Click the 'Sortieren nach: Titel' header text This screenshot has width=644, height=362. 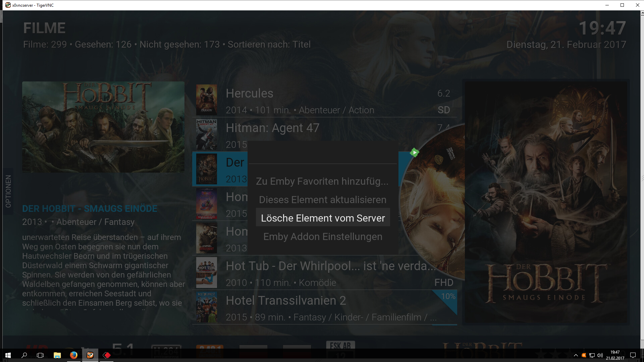coord(269,45)
